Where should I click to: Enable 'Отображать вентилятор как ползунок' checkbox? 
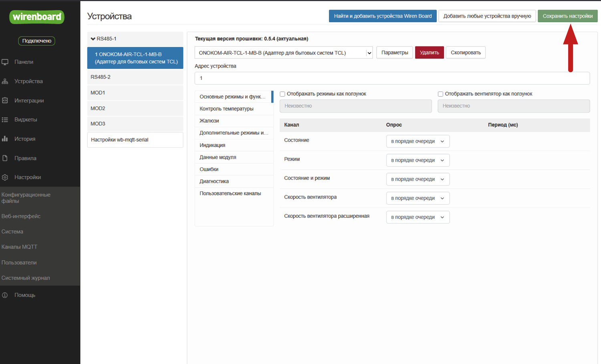[x=440, y=94]
